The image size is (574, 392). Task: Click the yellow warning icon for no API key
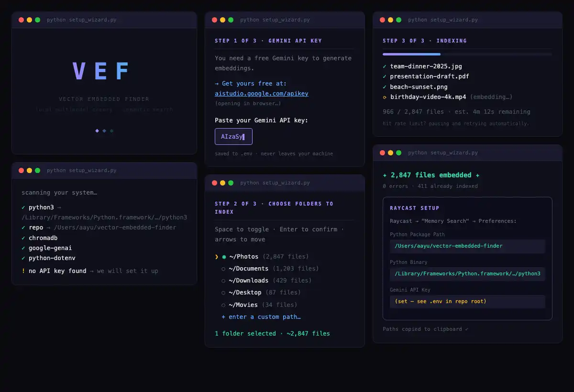click(x=23, y=271)
